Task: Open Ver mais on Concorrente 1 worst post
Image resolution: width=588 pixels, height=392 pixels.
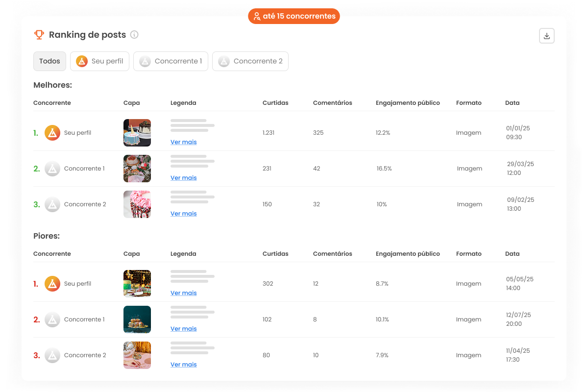Action: [x=183, y=329]
